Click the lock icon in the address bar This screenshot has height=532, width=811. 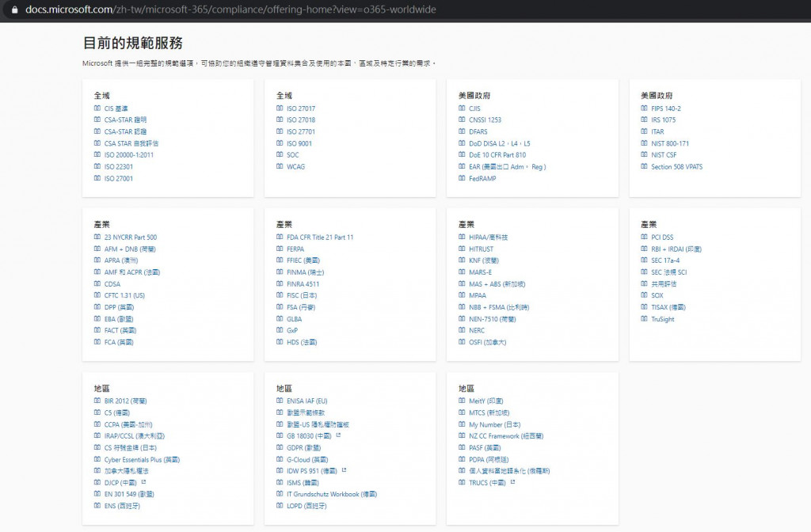pyautogui.click(x=14, y=9)
